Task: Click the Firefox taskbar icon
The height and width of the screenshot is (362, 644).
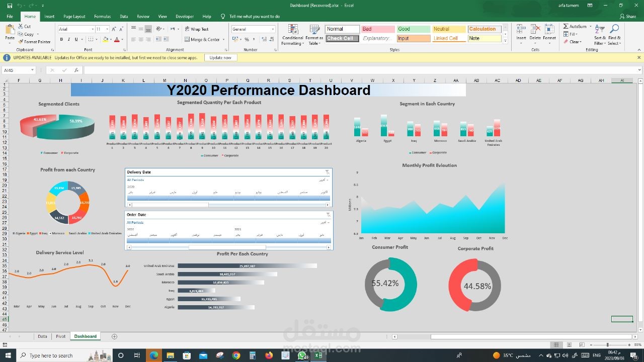Action: [269, 355]
